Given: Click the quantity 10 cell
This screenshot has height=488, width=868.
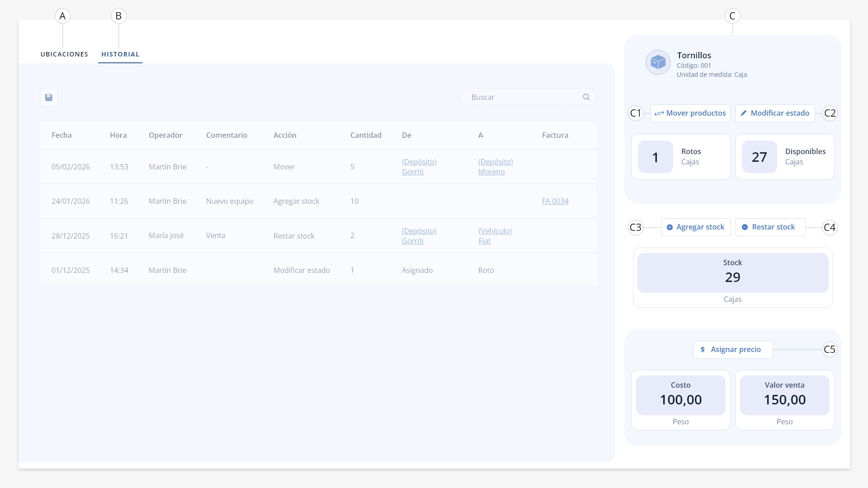Looking at the screenshot, I should tap(354, 201).
